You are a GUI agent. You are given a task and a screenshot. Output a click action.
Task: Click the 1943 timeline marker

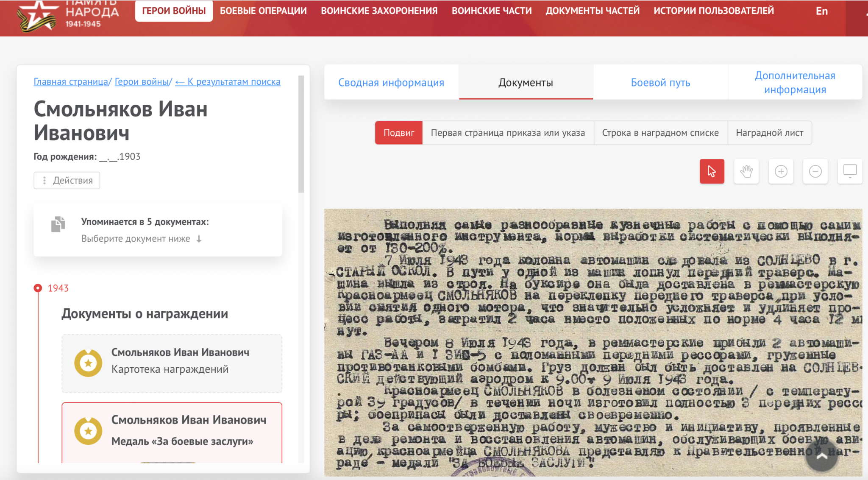[38, 288]
